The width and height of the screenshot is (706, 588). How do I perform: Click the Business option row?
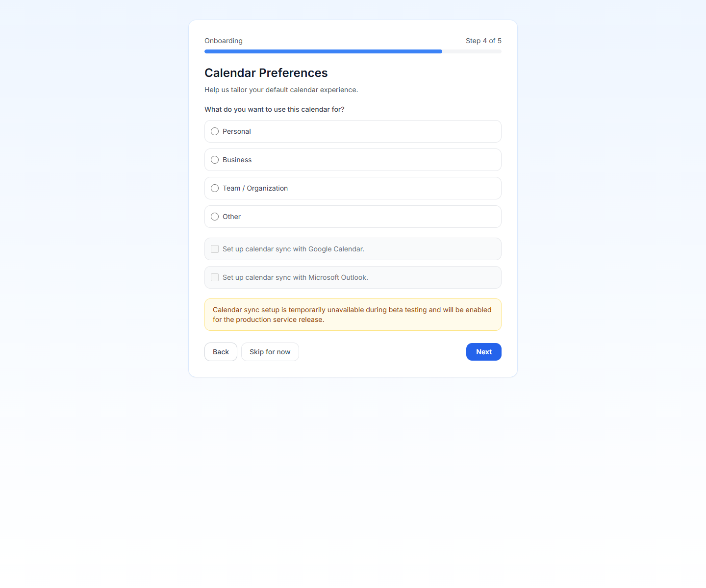tap(353, 160)
